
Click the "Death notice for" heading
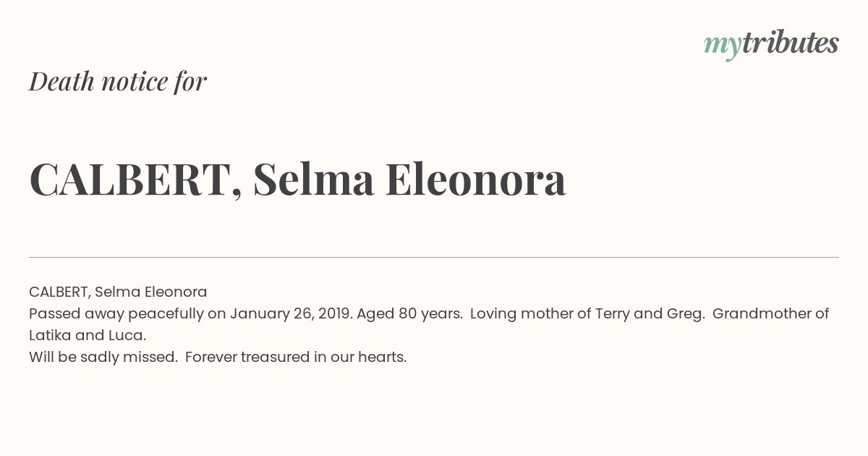click(118, 81)
